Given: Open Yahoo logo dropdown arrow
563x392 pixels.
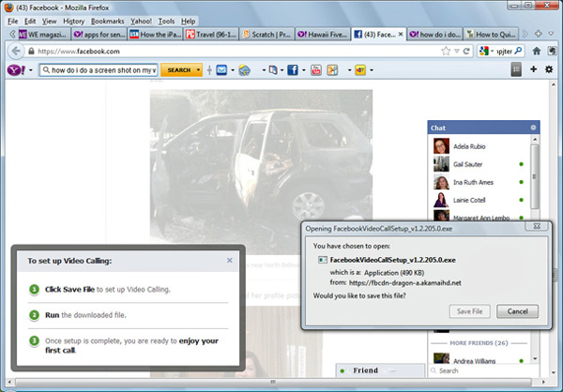Looking at the screenshot, I should point(31,70).
